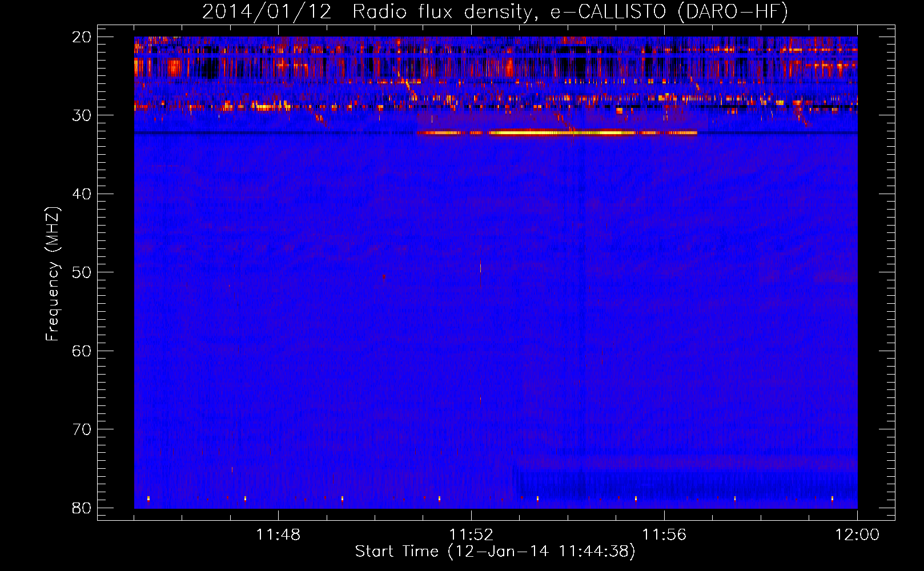The height and width of the screenshot is (571, 924).
Task: Click the bright yellow emission band near 32 MHz
Action: click(x=557, y=133)
